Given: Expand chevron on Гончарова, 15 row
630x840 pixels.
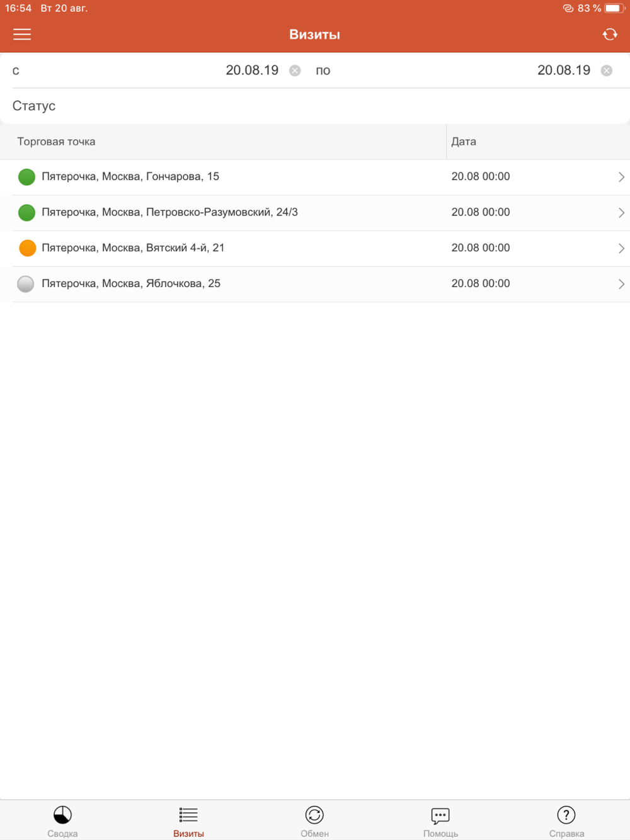Looking at the screenshot, I should click(621, 177).
